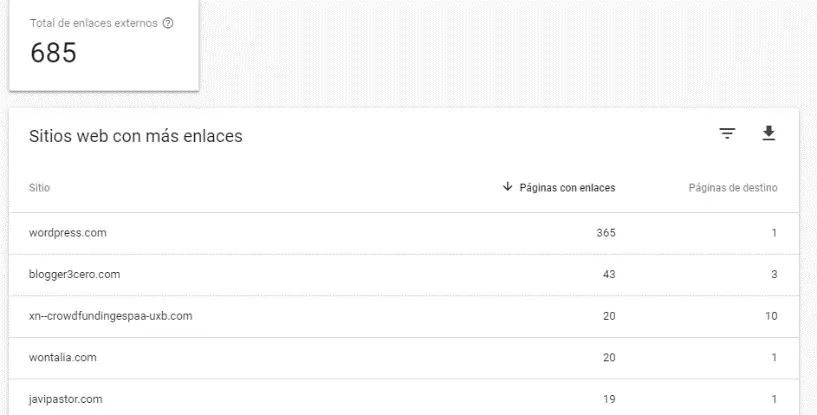Click the descending sort arrow icon
This screenshot has height=415, width=817.
tap(507, 186)
